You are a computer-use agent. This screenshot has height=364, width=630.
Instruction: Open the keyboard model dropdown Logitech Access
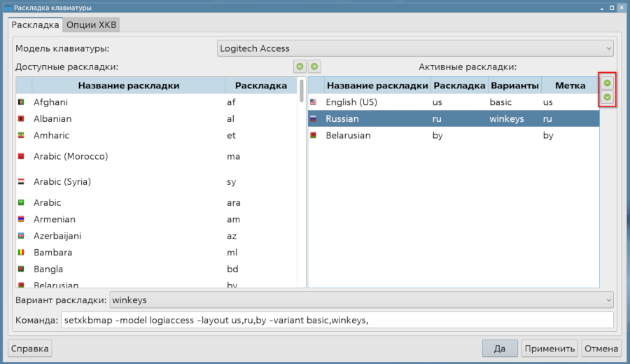point(415,48)
